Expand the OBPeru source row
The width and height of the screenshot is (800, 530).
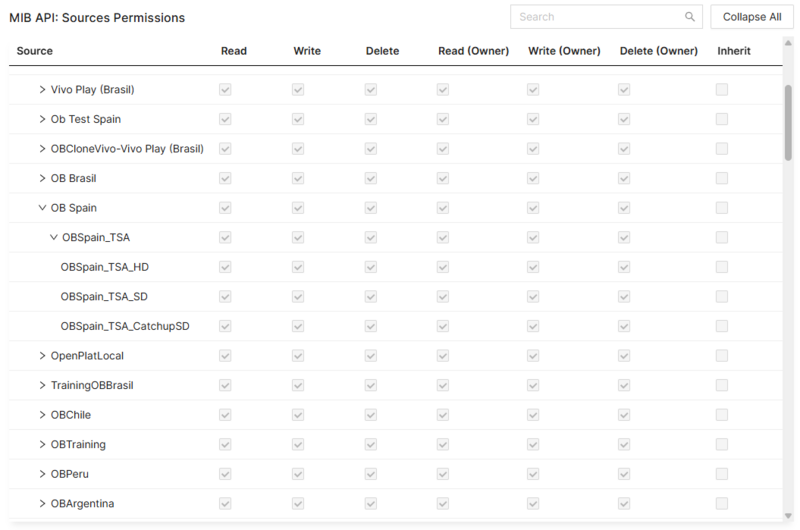[42, 474]
